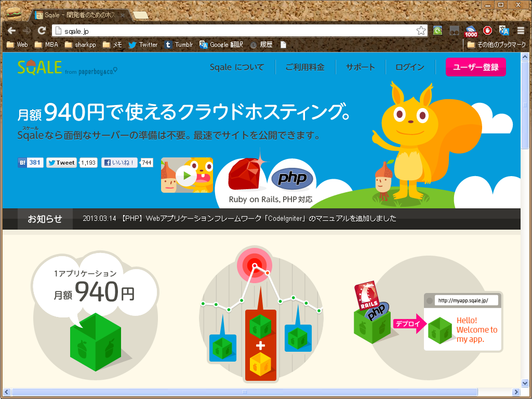Expand その他のブックマーク folder
532x399 pixels.
pos(496,45)
